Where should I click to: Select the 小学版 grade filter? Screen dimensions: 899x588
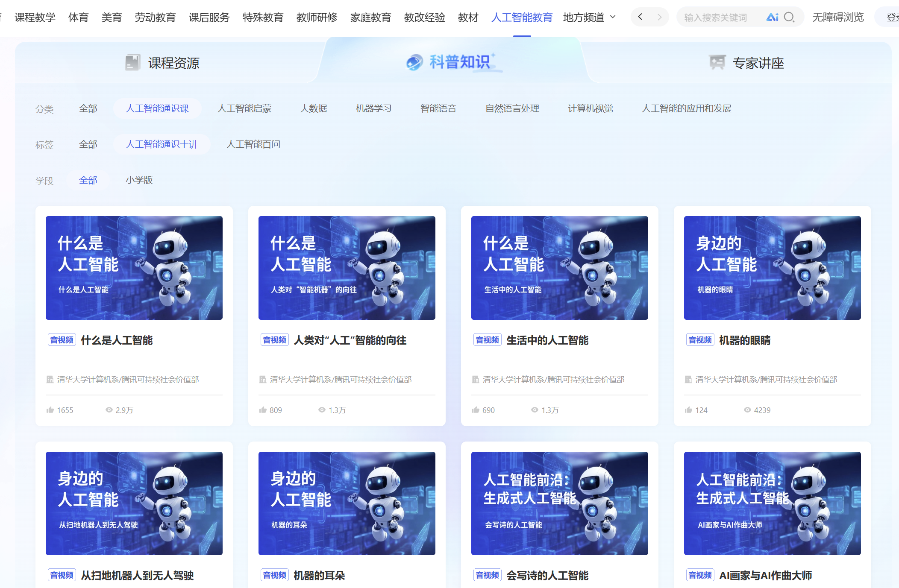coord(139,180)
